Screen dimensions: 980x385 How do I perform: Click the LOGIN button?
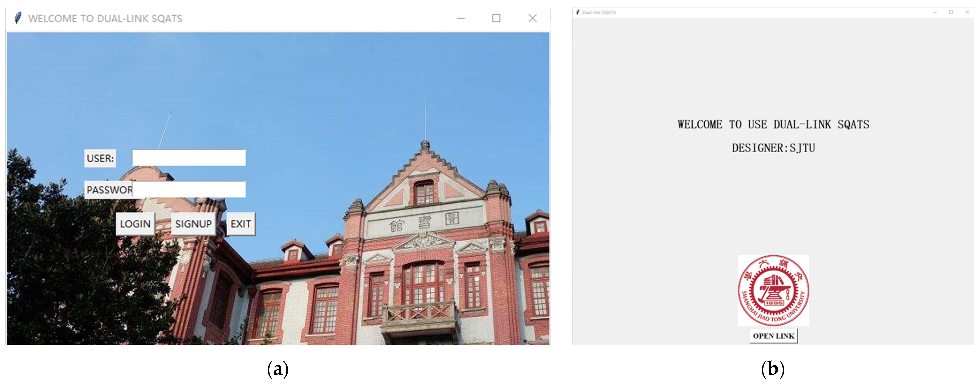[x=135, y=224]
